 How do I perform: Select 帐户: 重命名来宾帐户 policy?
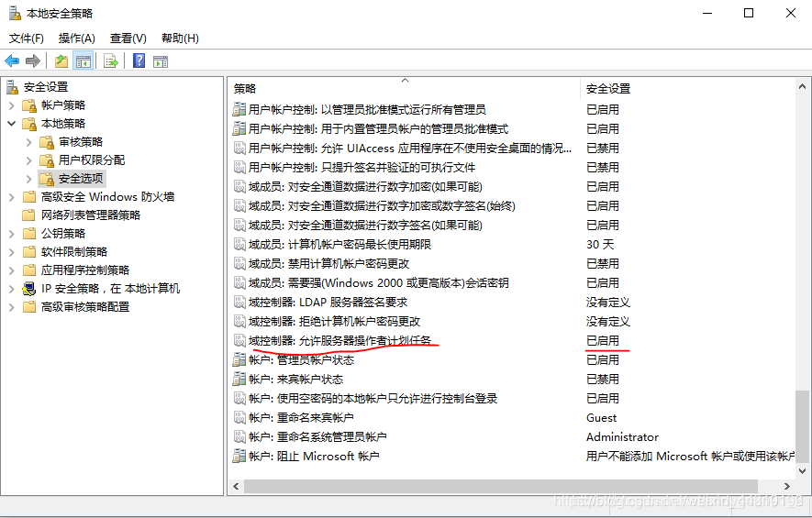(301, 417)
